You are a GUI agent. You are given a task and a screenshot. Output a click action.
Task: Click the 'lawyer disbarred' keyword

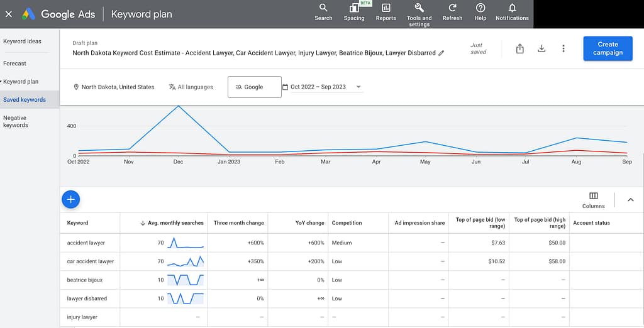point(87,298)
